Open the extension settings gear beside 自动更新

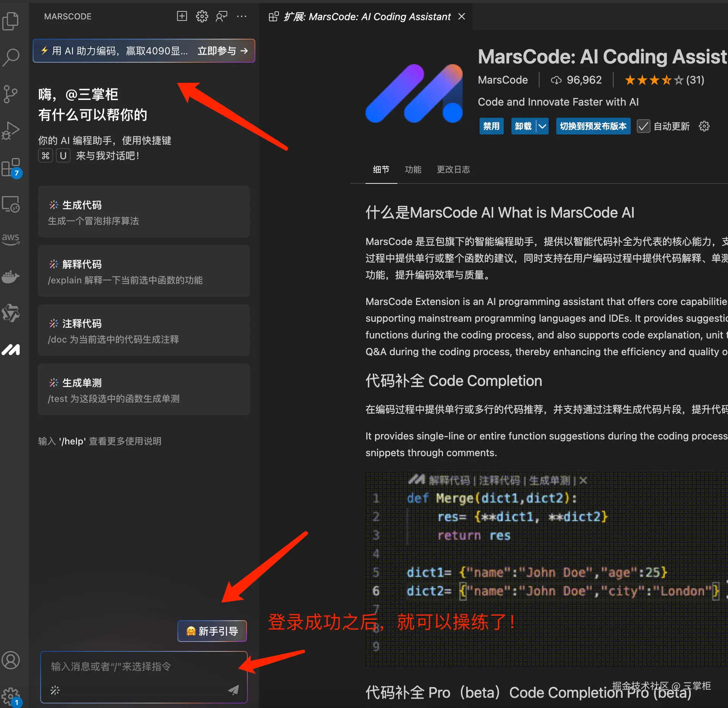(704, 126)
